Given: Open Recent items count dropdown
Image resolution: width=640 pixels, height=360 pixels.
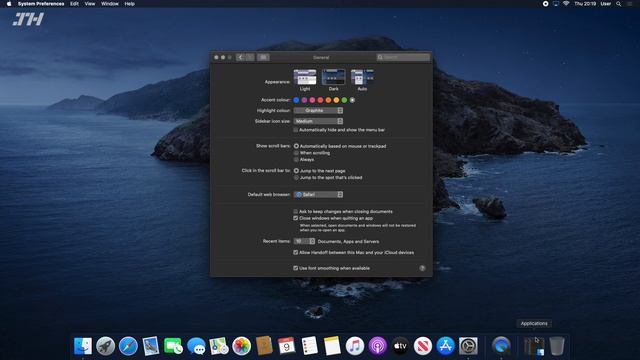Looking at the screenshot, I should point(304,241).
